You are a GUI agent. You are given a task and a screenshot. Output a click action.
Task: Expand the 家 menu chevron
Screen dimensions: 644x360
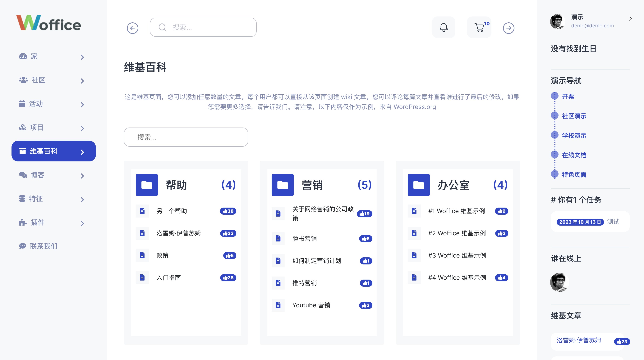click(82, 57)
